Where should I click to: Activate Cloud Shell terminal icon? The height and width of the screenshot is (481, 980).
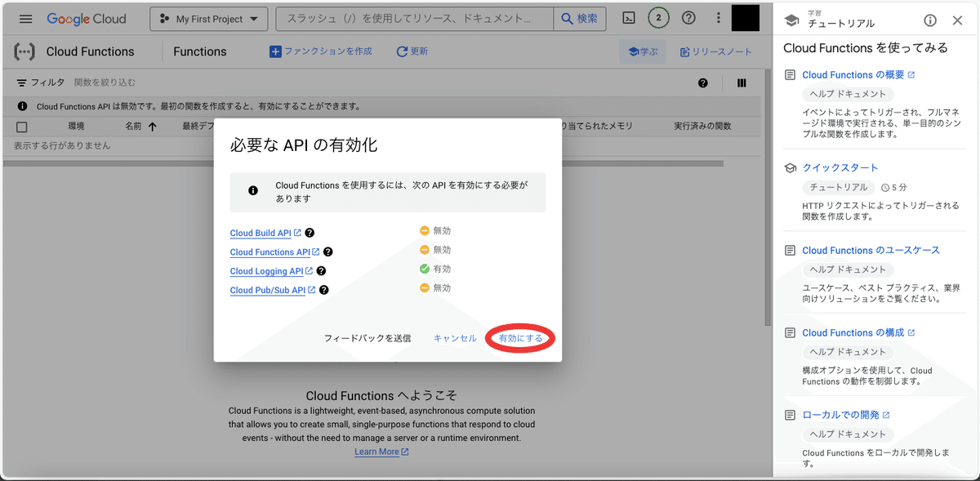click(629, 19)
